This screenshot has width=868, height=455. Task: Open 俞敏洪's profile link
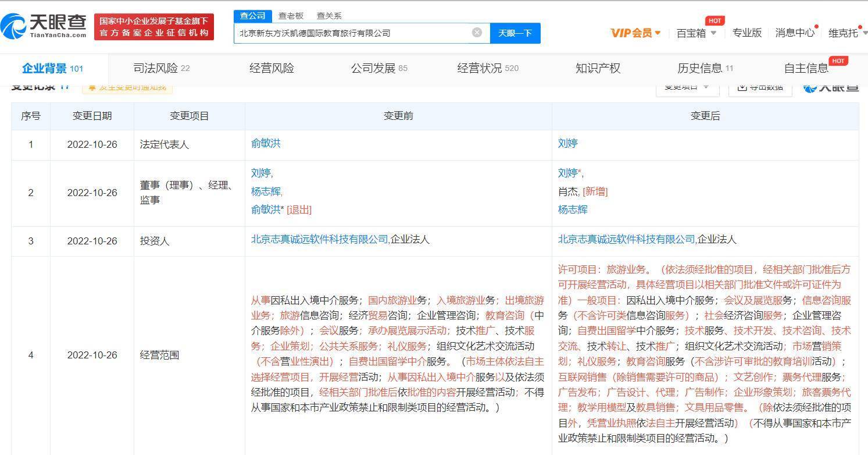tap(266, 143)
